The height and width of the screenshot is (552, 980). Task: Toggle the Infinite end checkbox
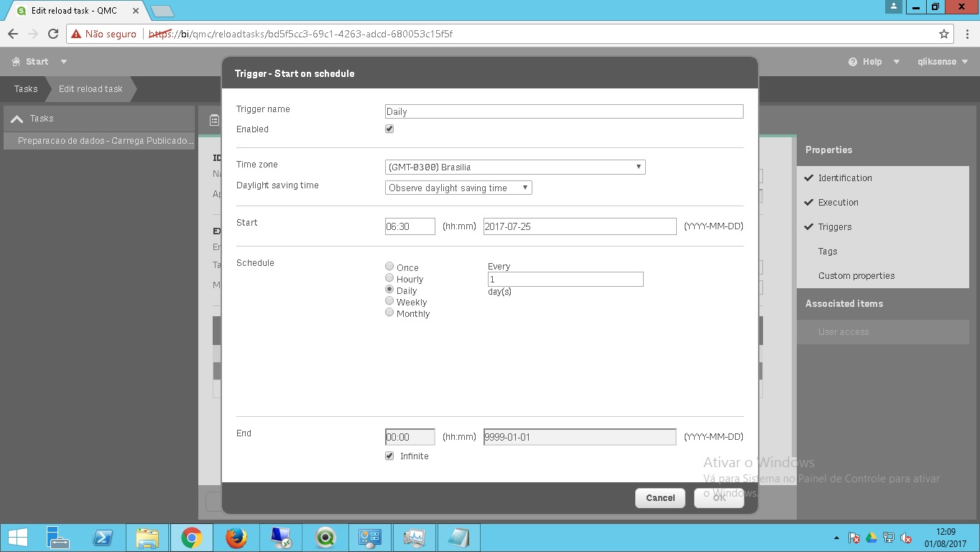(x=389, y=456)
